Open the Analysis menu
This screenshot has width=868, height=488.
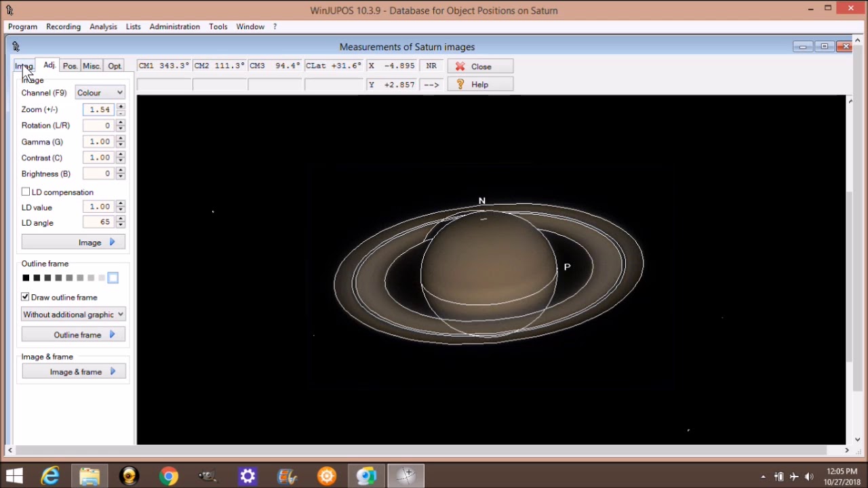103,26
